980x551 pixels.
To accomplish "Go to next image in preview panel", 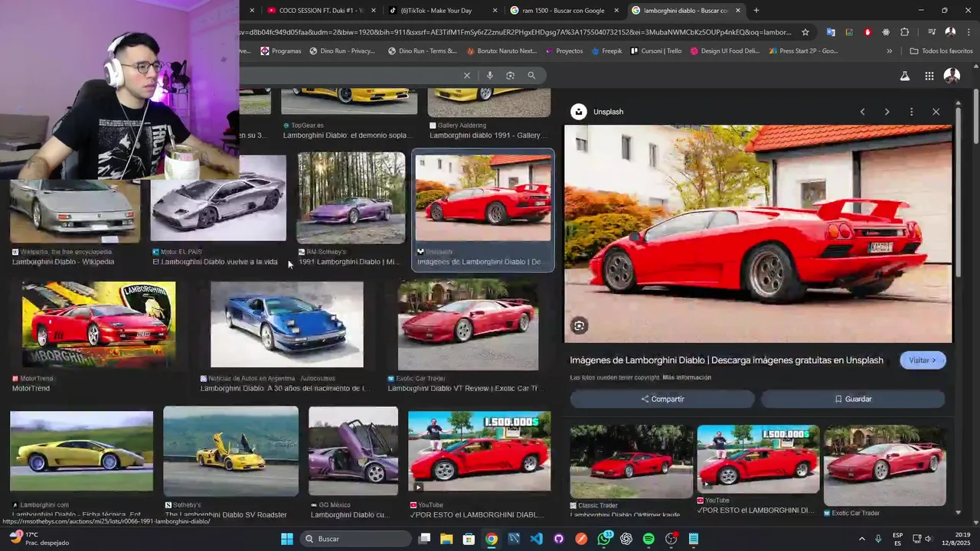I will [x=887, y=112].
